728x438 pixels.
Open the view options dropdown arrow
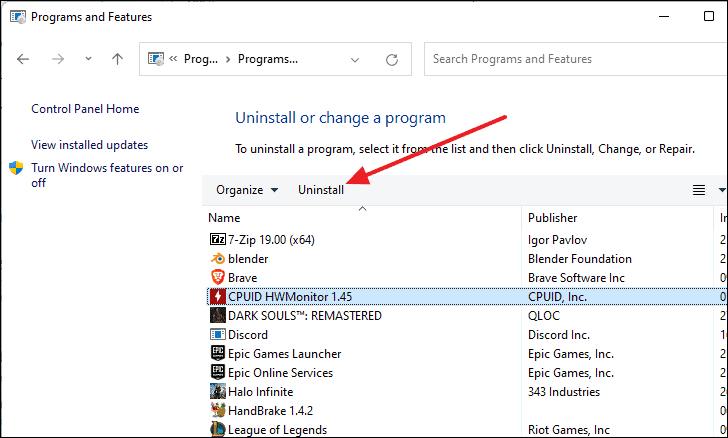point(722,190)
